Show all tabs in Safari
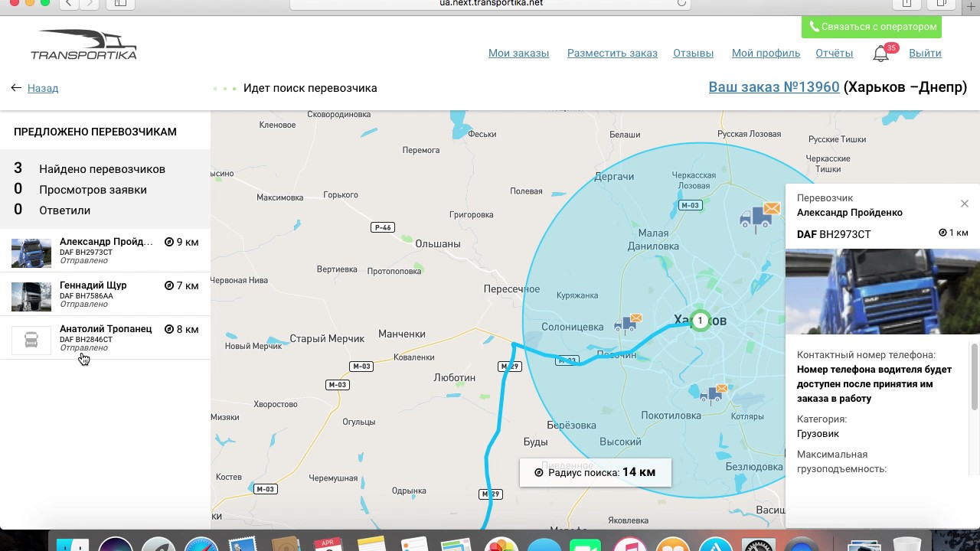The image size is (980, 551). (x=942, y=4)
